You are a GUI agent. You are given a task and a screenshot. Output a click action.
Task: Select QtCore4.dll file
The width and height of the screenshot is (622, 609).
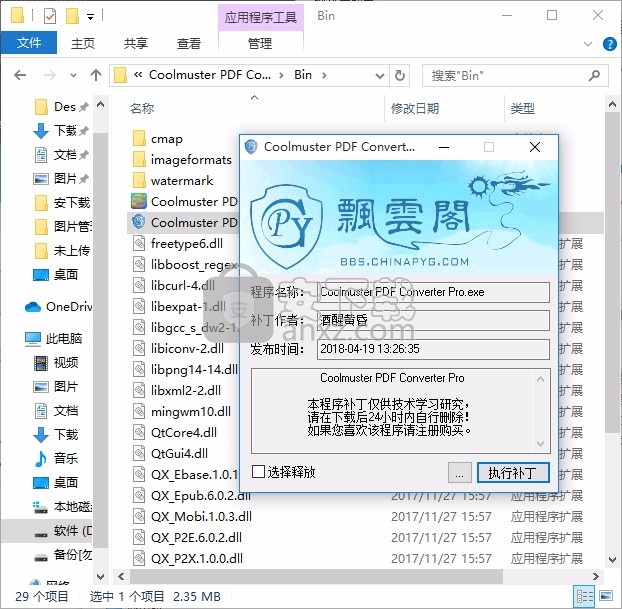tap(184, 432)
